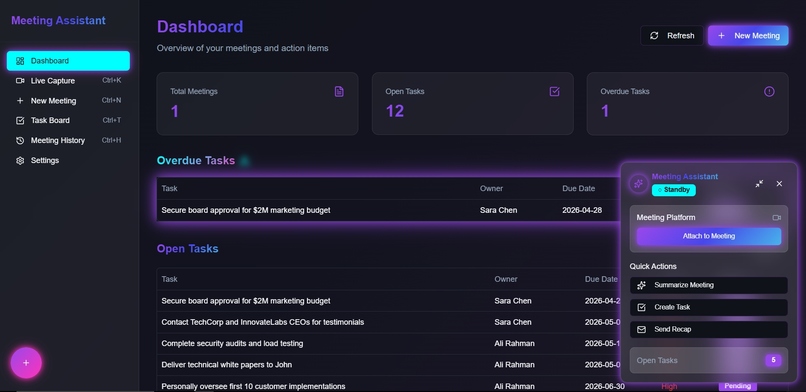
Task: Click the Overdue Tasks value 1
Action: (605, 111)
